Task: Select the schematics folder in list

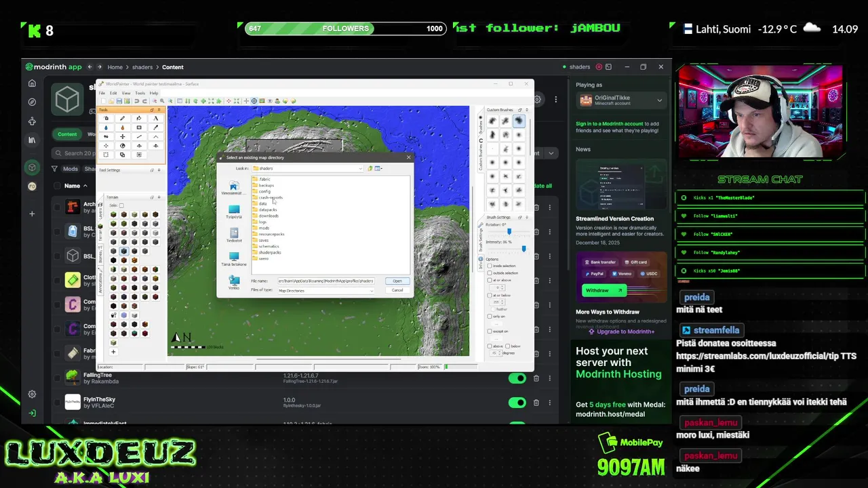Action: click(x=266, y=246)
